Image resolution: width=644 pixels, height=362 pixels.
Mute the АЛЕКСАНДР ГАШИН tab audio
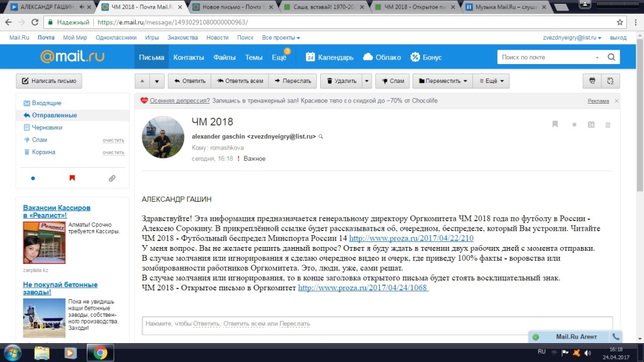81,7
